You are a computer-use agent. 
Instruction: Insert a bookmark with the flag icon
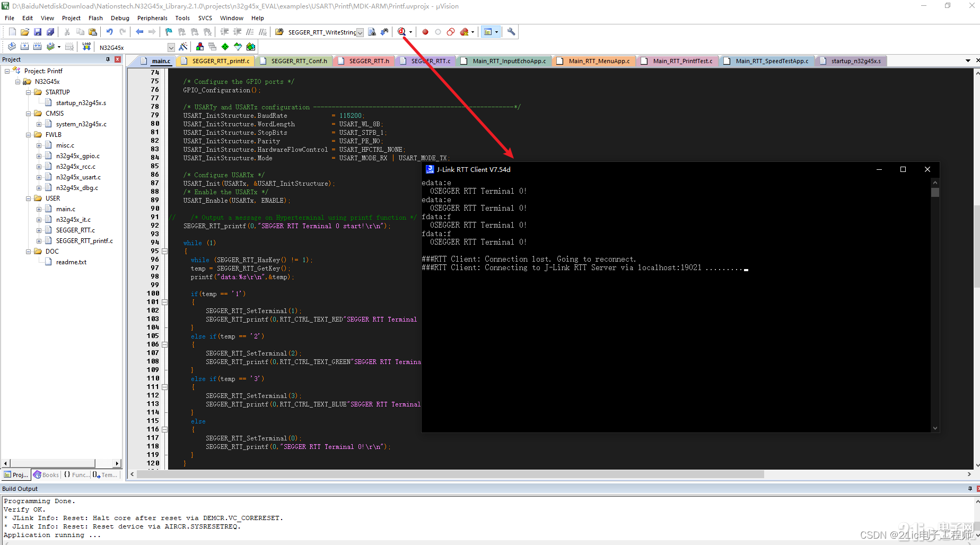[x=168, y=32]
